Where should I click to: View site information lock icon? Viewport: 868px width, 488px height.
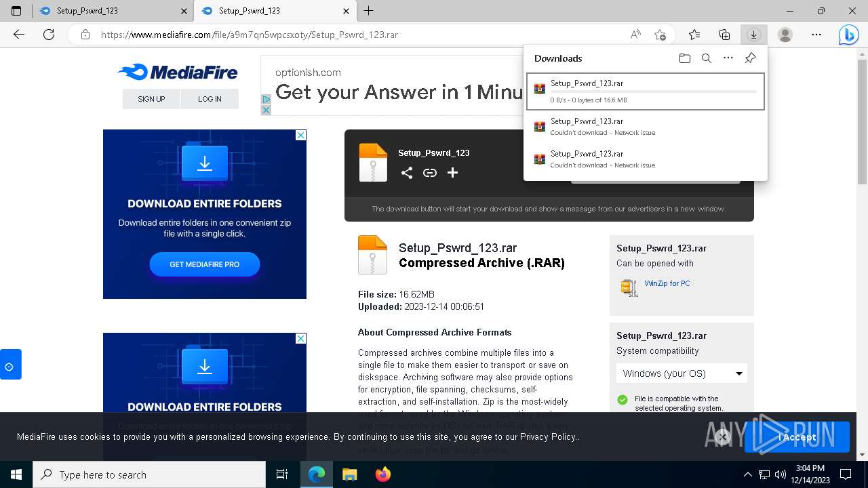(85, 35)
